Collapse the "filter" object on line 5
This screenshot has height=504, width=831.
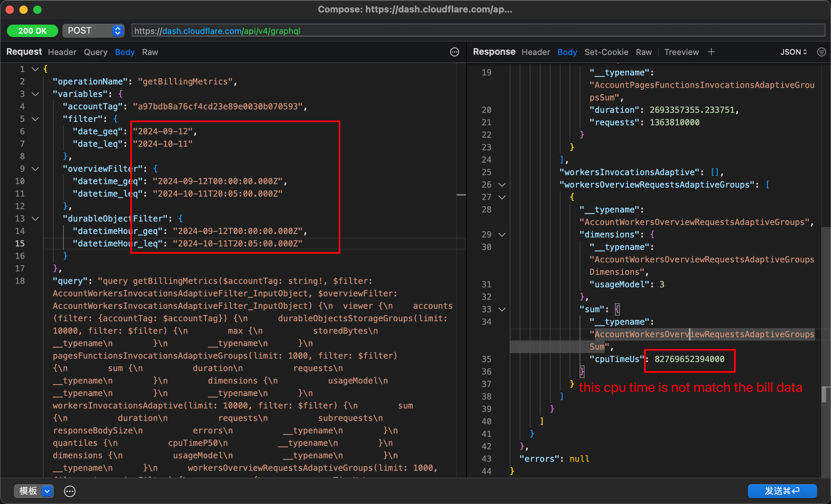[35, 119]
